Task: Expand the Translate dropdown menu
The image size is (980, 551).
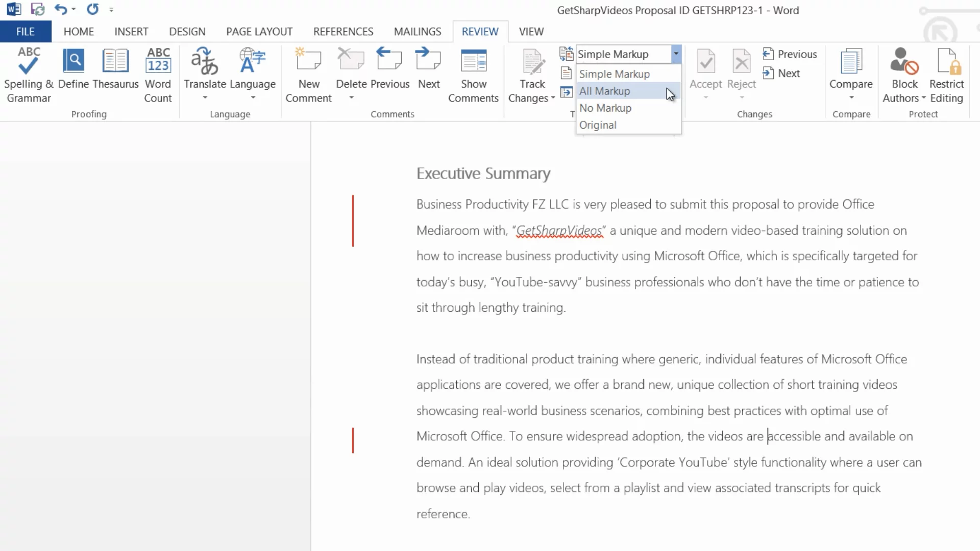Action: point(205,97)
